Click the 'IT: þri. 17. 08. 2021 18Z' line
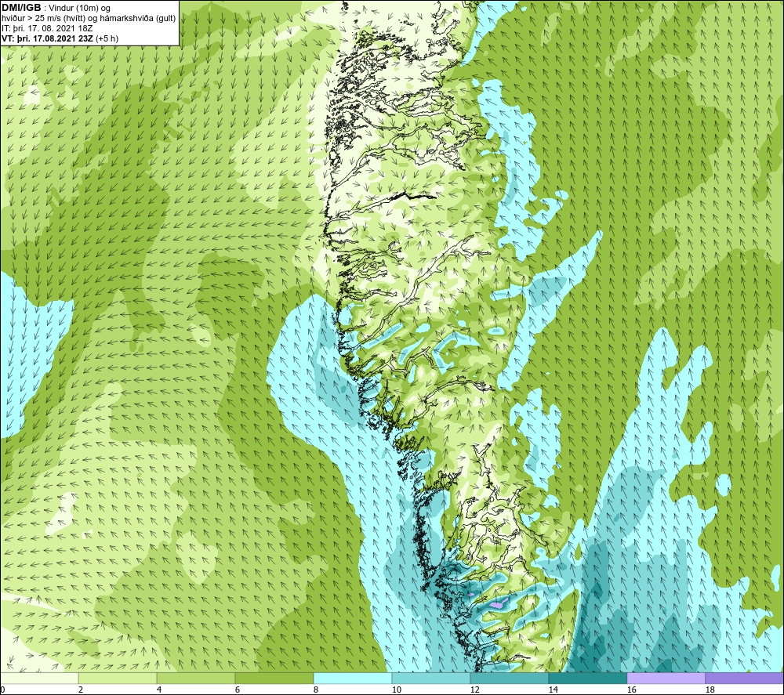The image size is (784, 695). pos(47,28)
